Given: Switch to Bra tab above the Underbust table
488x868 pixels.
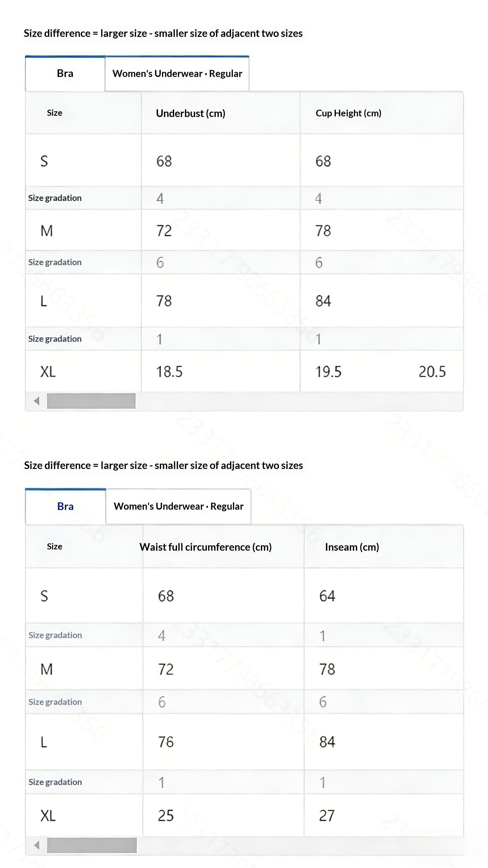Looking at the screenshot, I should coord(65,73).
